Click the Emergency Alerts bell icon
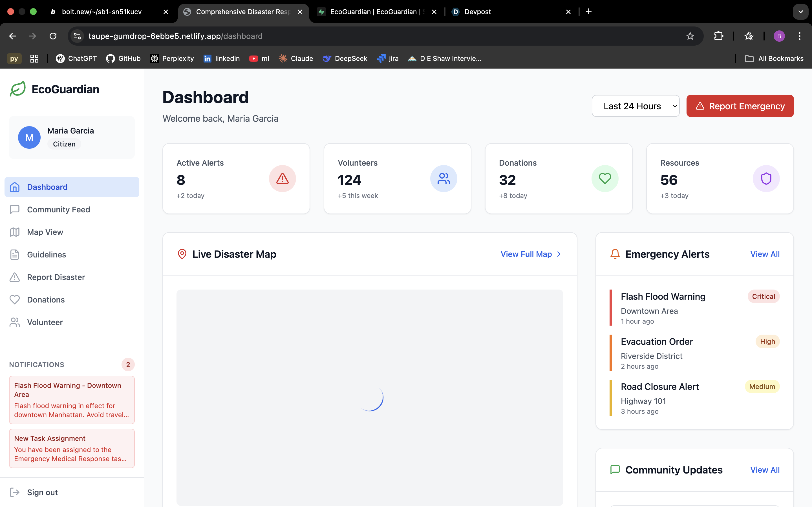812x507 pixels. pyautogui.click(x=615, y=254)
